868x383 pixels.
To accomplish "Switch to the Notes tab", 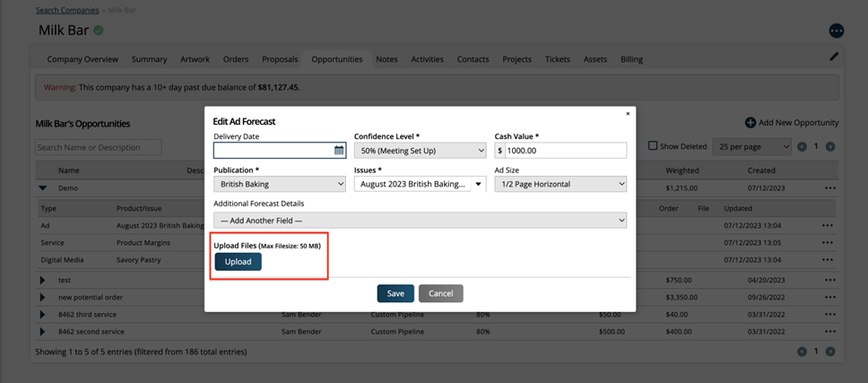I will tap(387, 59).
